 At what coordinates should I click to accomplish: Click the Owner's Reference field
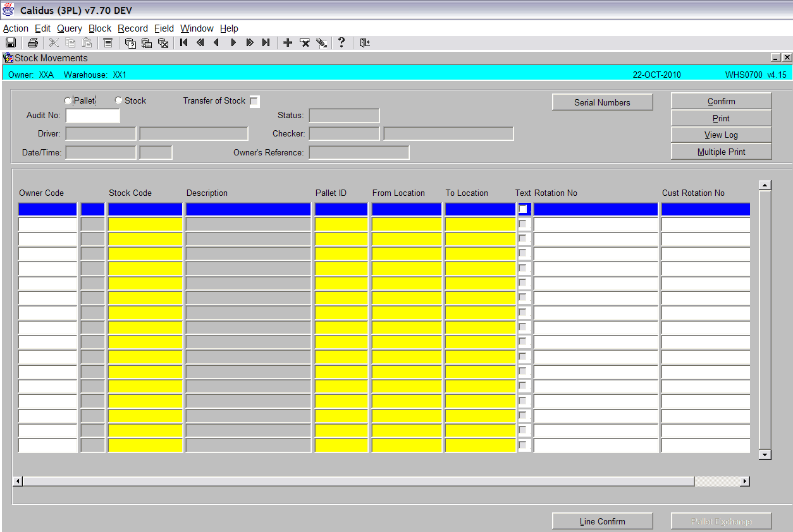(359, 152)
